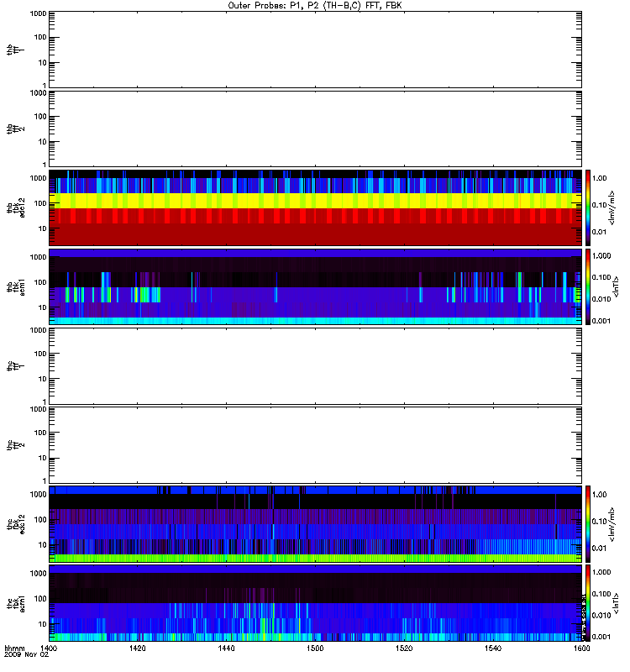Click the '1000' tick label of thc fbk scm1
The image size is (630, 672).
[38, 574]
